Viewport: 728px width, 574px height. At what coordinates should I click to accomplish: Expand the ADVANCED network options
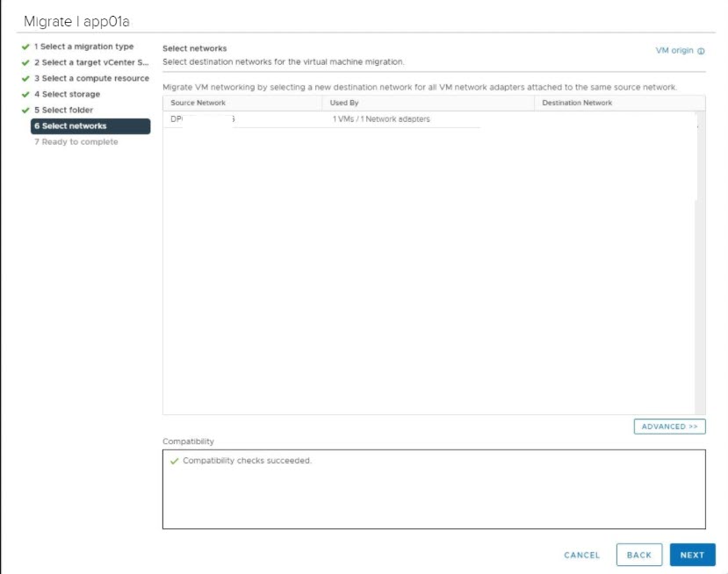tap(669, 427)
